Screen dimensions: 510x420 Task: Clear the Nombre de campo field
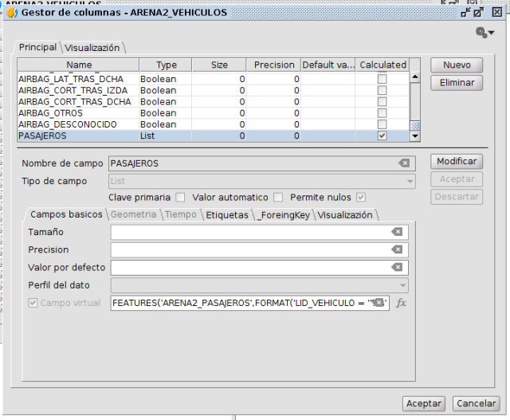pyautogui.click(x=404, y=163)
